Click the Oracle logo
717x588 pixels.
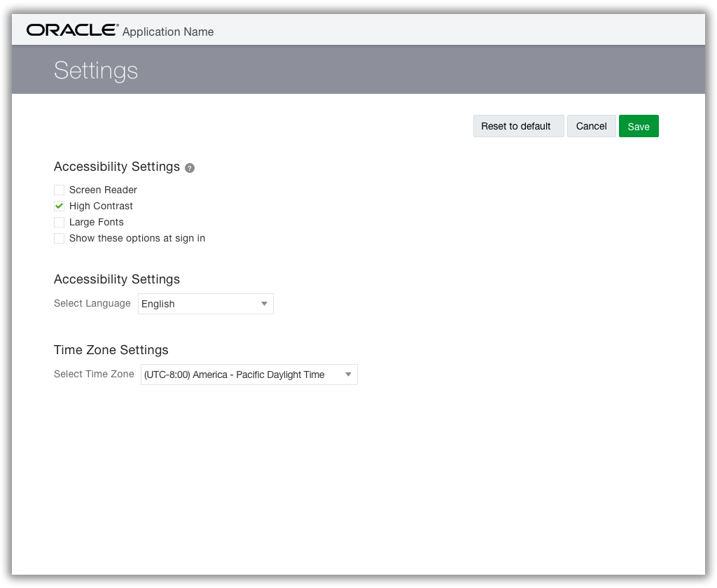pyautogui.click(x=72, y=30)
